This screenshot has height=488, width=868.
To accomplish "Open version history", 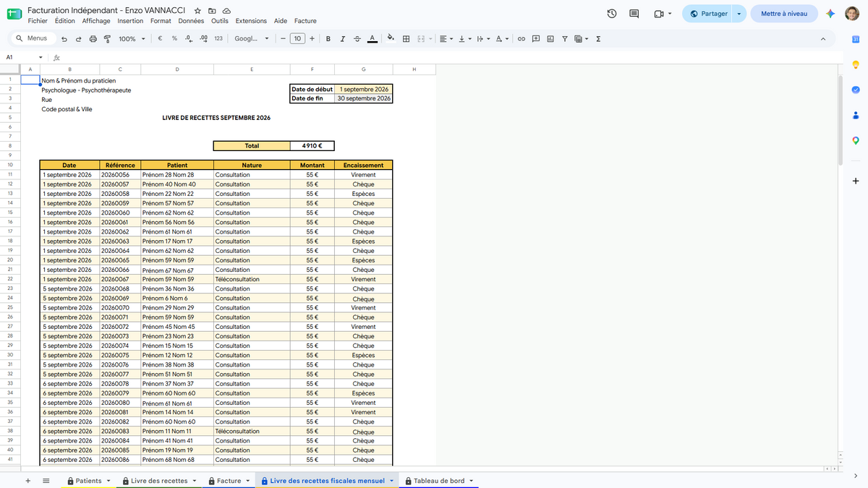I will click(x=612, y=14).
